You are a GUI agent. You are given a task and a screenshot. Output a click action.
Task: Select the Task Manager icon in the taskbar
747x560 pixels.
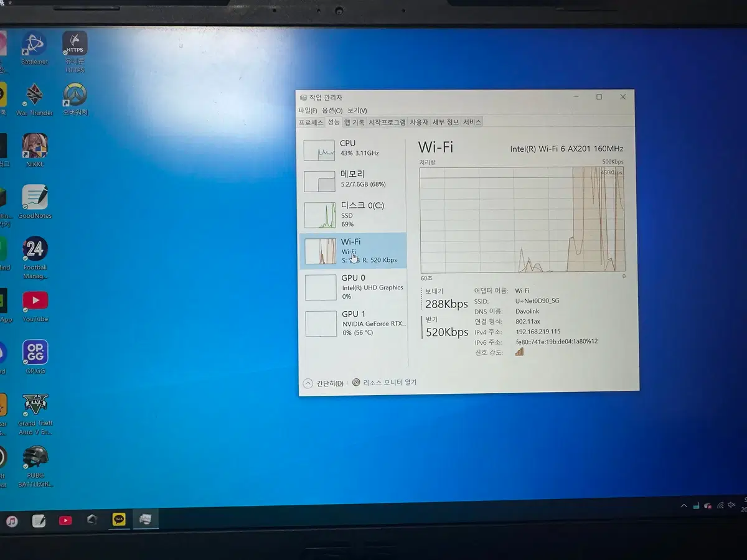coord(145,518)
